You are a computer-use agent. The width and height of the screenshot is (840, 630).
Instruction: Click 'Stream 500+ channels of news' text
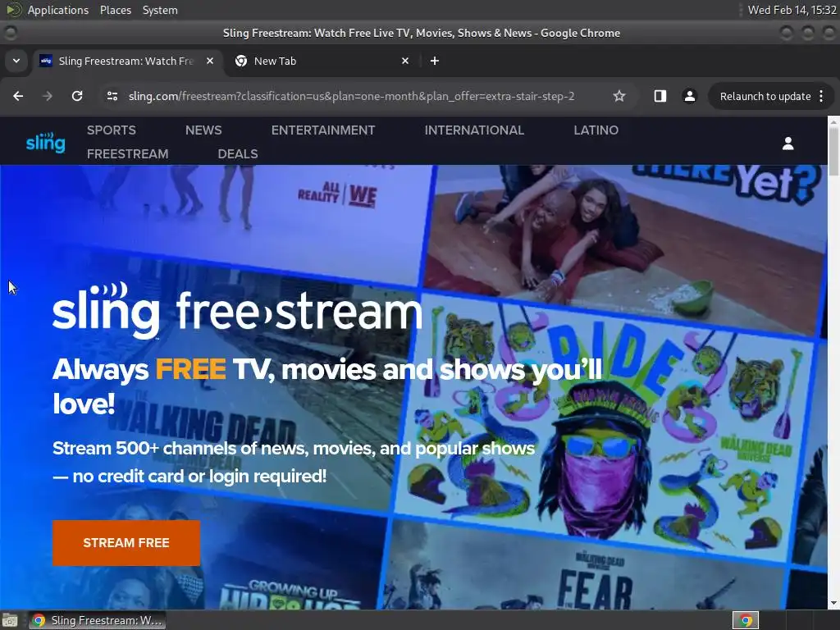tap(294, 462)
